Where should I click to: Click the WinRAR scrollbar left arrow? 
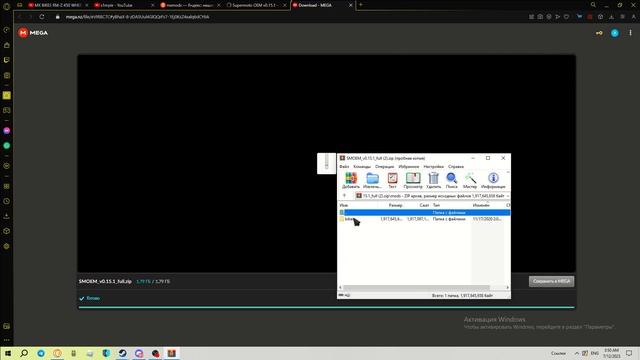tap(340, 287)
